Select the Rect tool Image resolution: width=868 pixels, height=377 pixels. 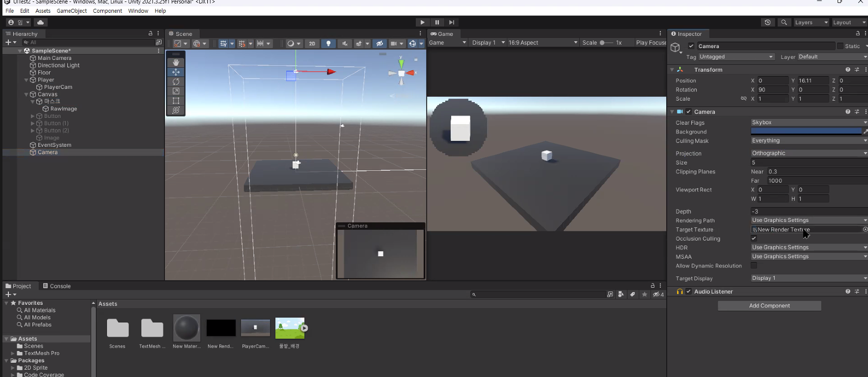pyautogui.click(x=176, y=101)
